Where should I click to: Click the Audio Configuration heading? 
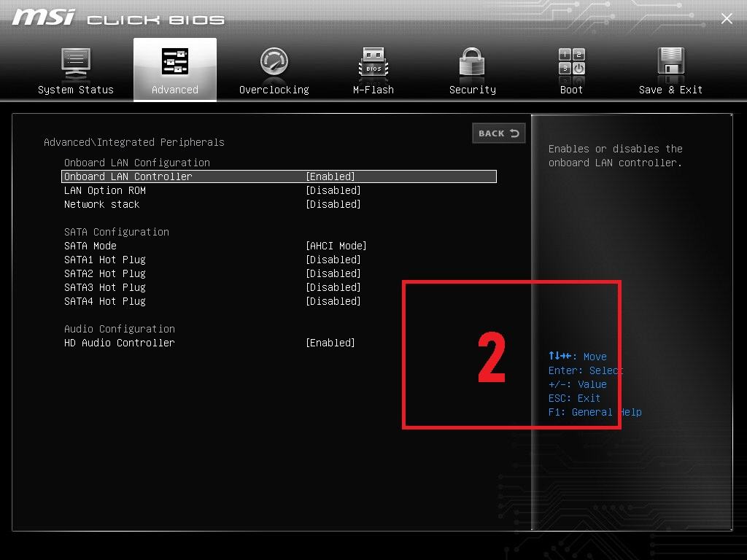(120, 329)
